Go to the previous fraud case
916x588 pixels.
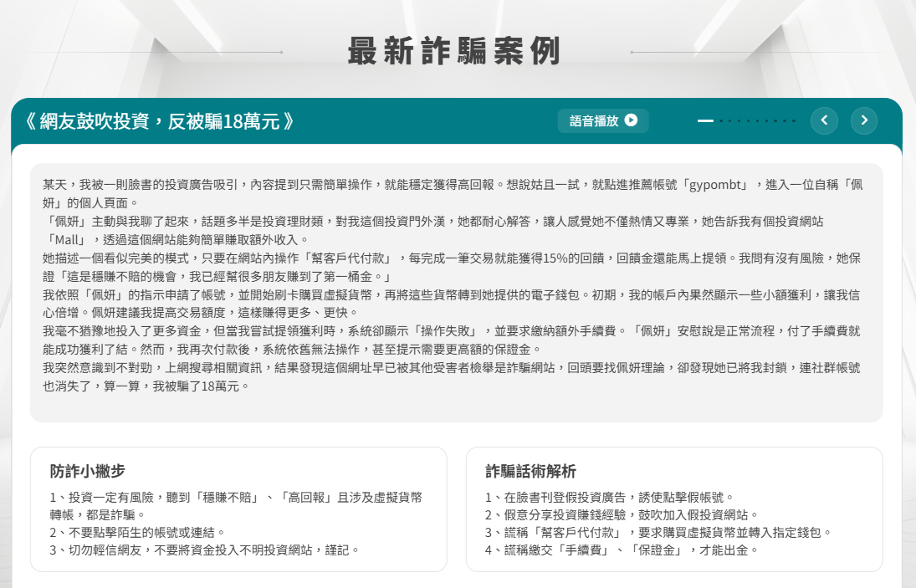point(824,121)
